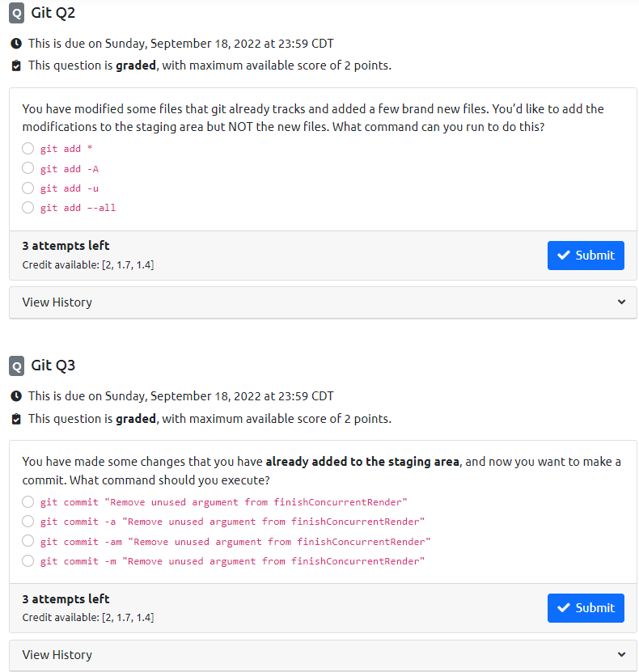
Task: Click the clock icon next to Q2's due date
Action: point(16,44)
